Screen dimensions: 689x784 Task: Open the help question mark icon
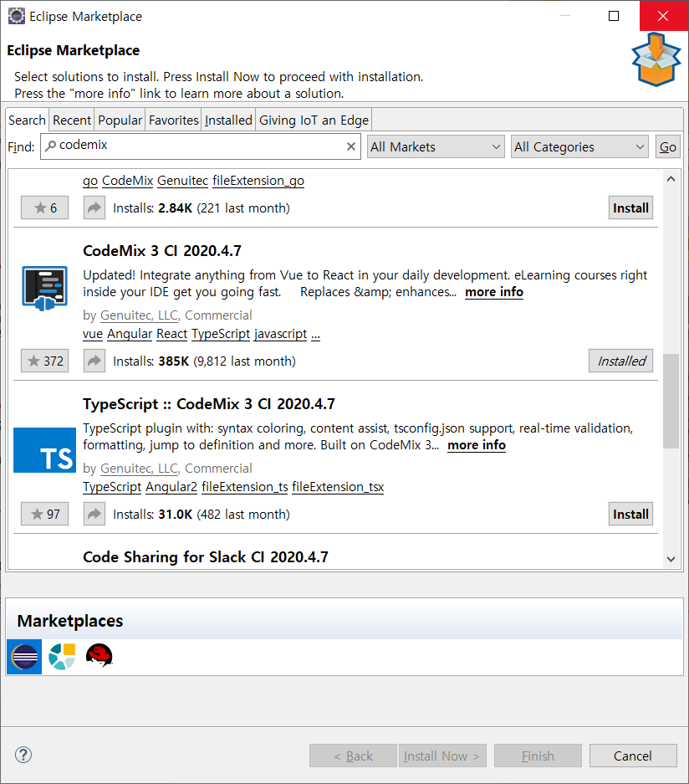23,755
